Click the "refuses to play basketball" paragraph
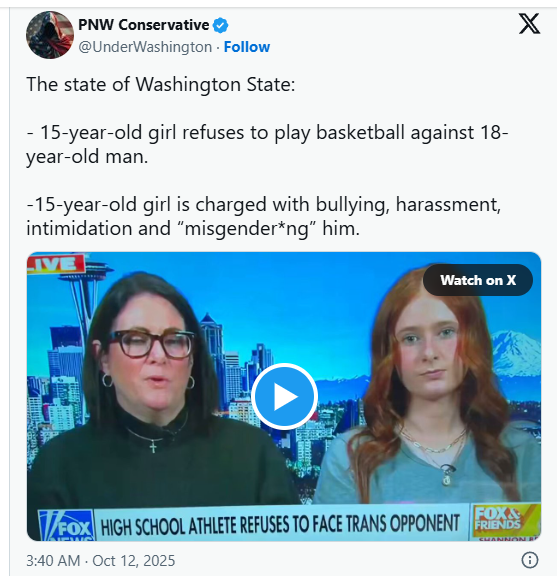This screenshot has height=576, width=557. tap(267, 144)
